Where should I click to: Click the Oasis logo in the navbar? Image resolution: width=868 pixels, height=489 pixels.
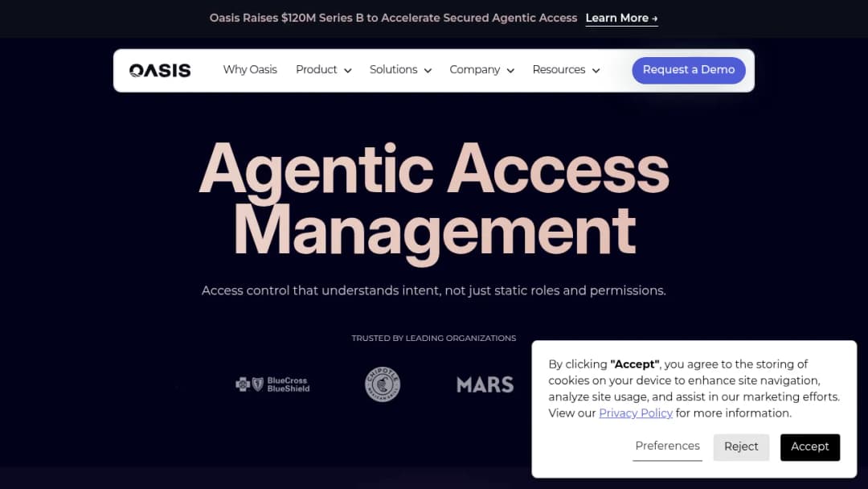160,70
